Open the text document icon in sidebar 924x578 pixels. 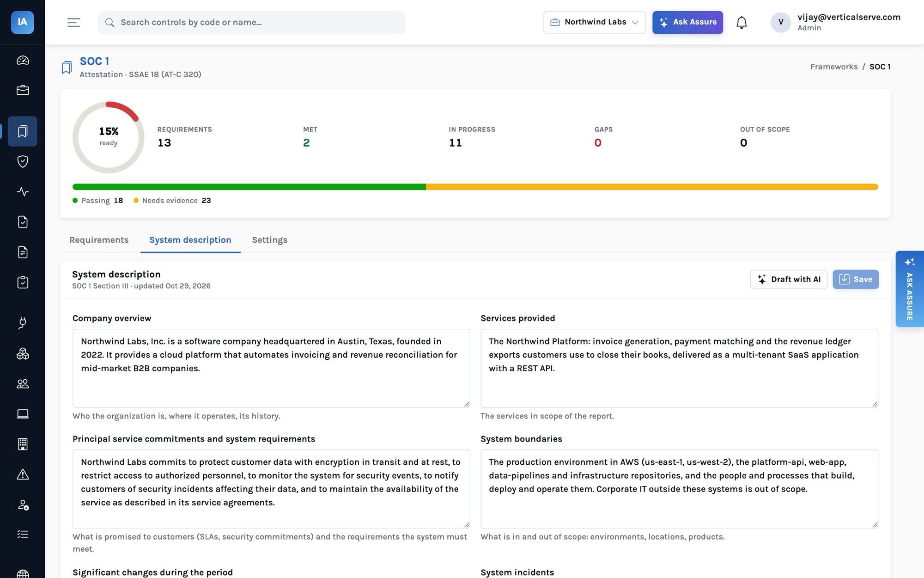[x=23, y=252]
